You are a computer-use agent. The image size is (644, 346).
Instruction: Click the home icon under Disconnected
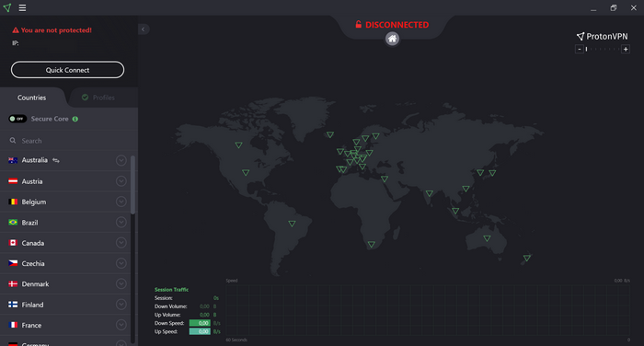[x=392, y=39]
